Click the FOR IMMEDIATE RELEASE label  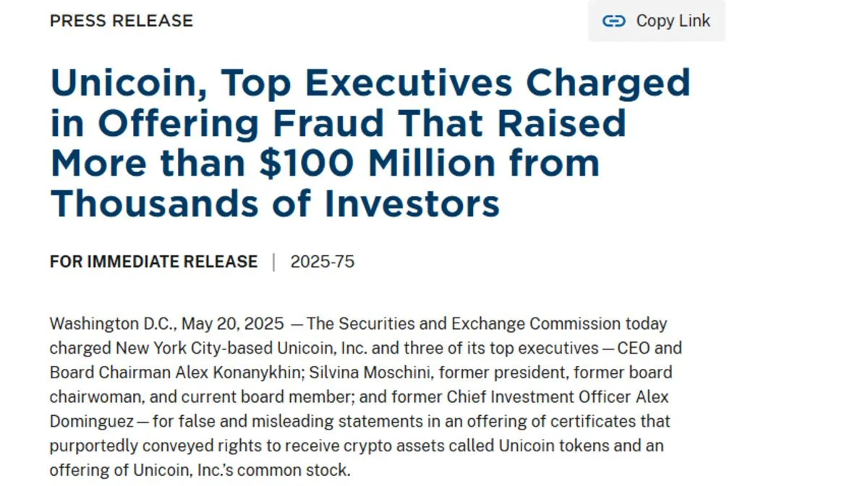[153, 262]
